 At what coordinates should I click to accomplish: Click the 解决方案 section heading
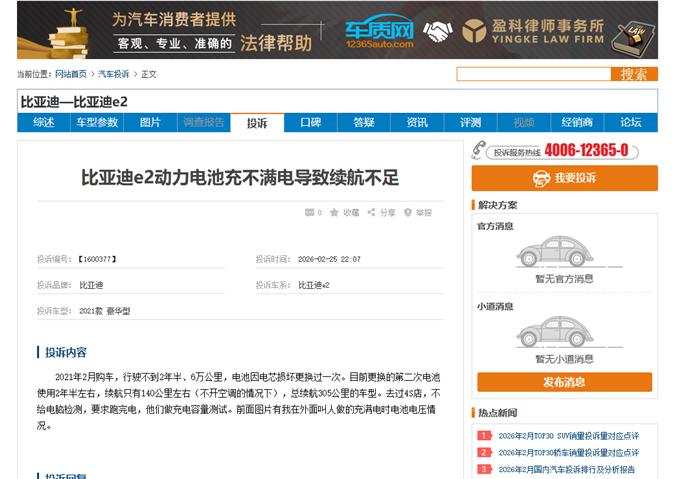click(497, 205)
